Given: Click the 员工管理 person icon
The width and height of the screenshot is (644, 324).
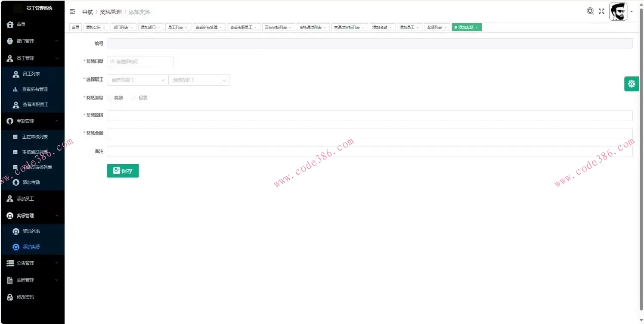Looking at the screenshot, I should pyautogui.click(x=10, y=58).
